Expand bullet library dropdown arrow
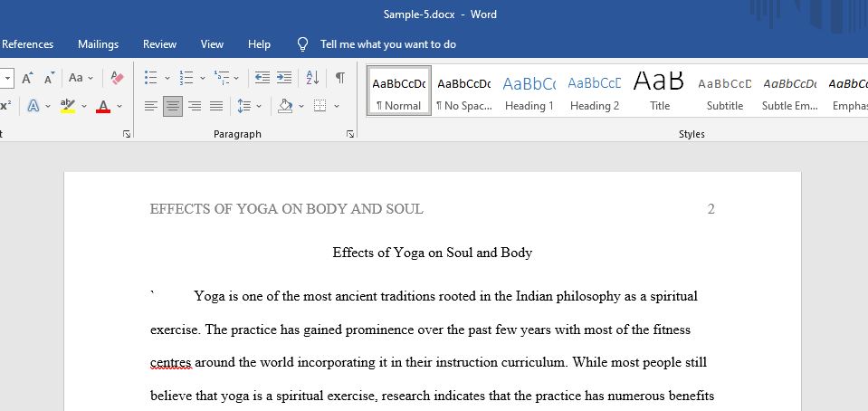The height and width of the screenshot is (411, 868). click(167, 78)
